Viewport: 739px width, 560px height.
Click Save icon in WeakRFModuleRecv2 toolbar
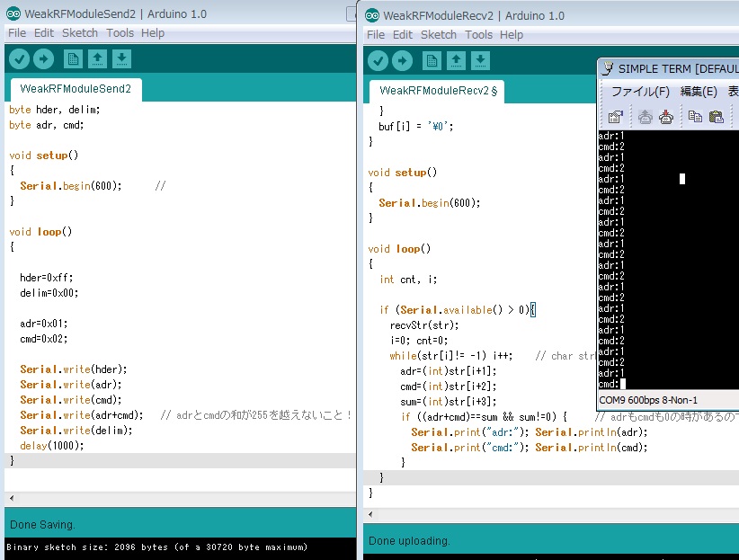480,61
